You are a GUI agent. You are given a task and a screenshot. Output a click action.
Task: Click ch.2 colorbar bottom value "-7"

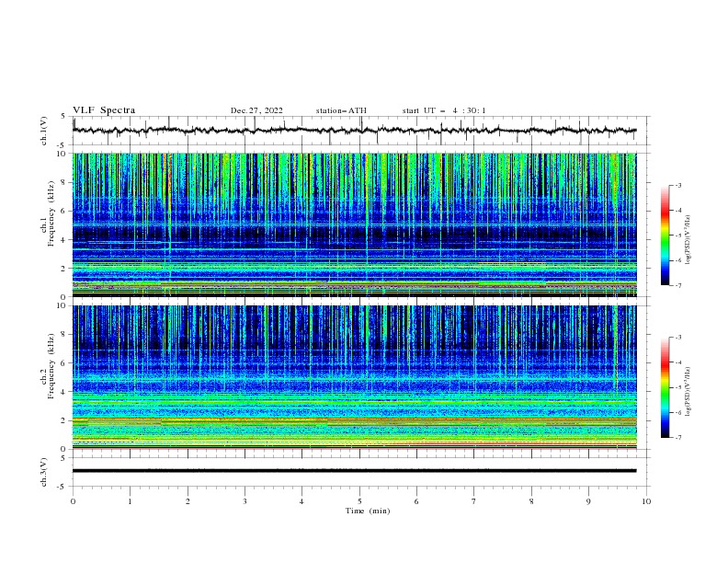(x=678, y=437)
